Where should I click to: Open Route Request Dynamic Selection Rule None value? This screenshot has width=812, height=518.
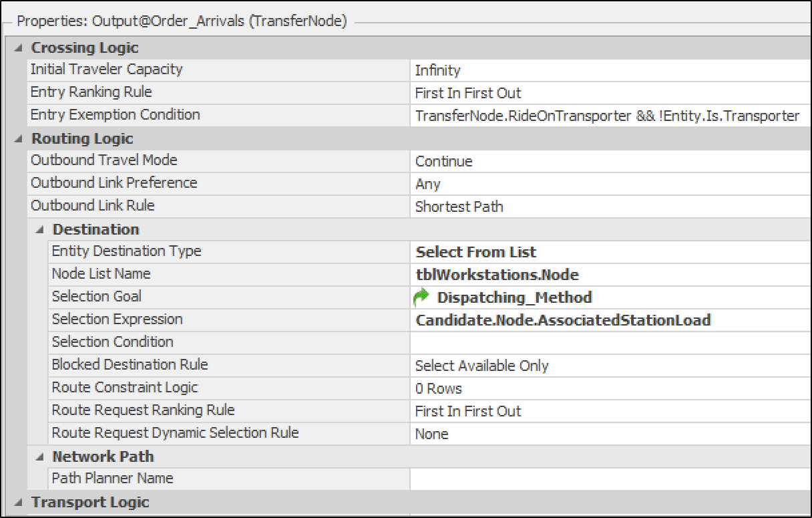click(610, 434)
